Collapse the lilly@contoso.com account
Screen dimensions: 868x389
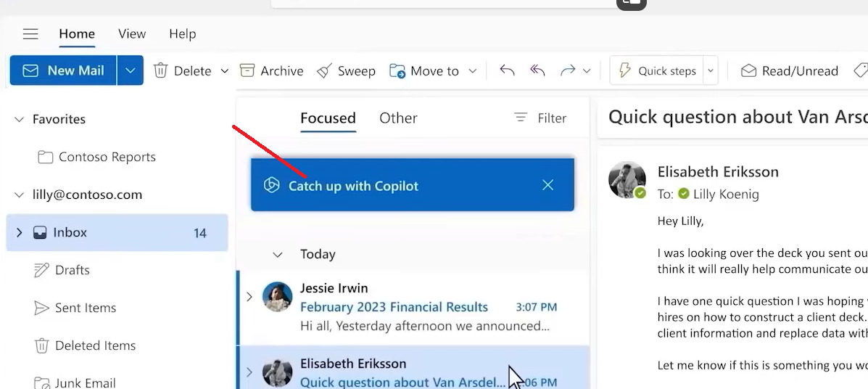[20, 194]
